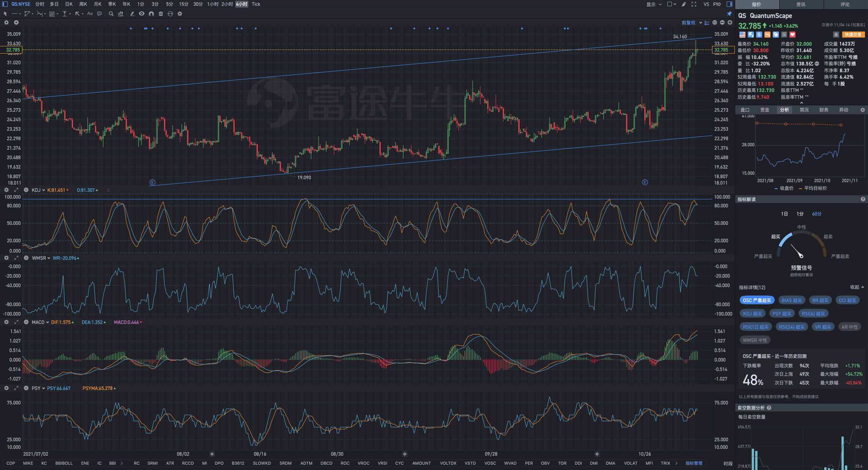Open drawing toolbar settings gear
Screen dimensions: 868x470
click(180, 14)
